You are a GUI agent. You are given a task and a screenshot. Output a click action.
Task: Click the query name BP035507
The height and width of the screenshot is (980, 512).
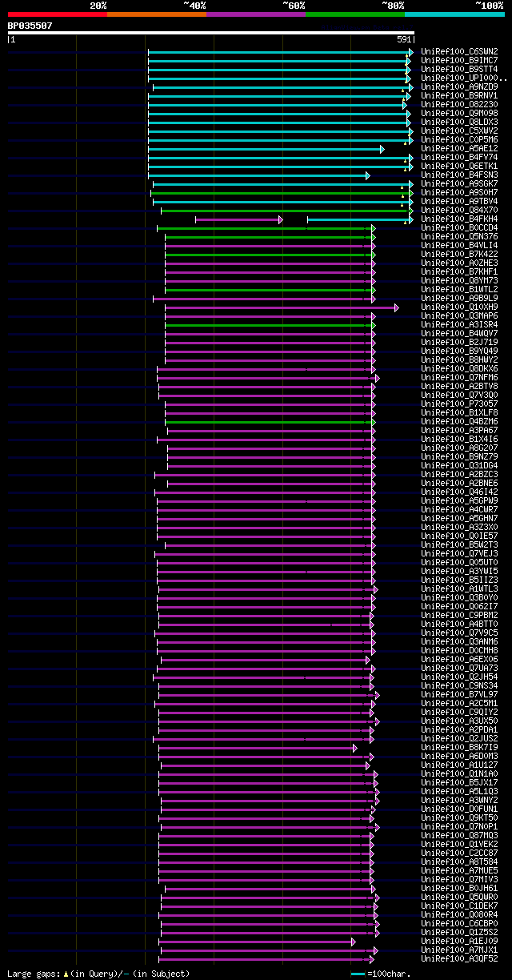[30, 26]
